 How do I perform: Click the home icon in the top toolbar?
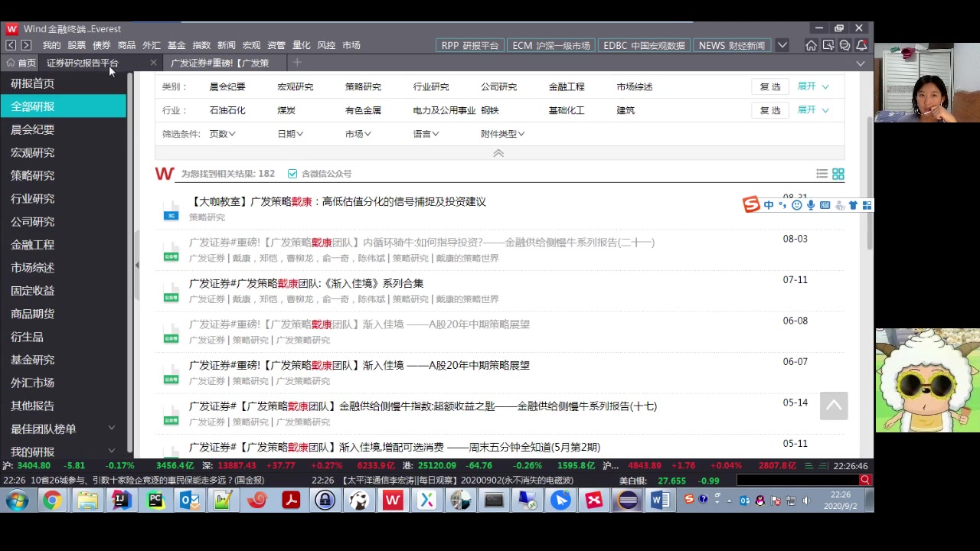click(x=811, y=45)
